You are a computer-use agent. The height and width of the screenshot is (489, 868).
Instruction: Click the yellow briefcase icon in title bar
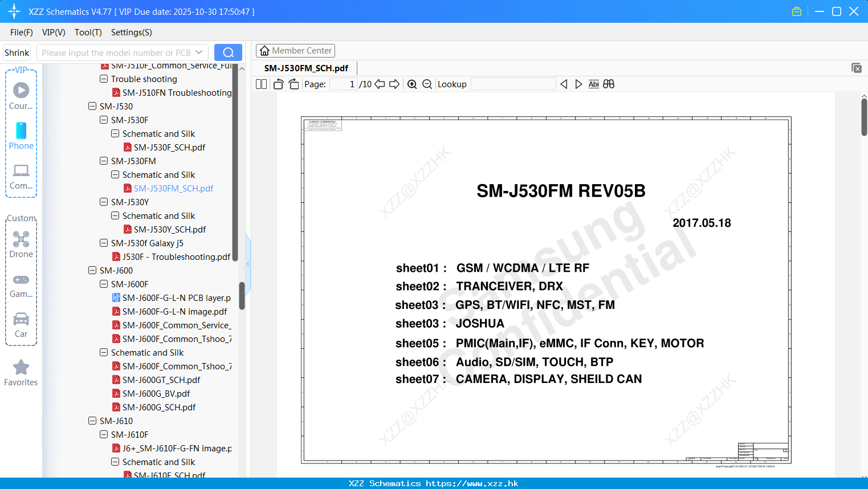(x=797, y=11)
